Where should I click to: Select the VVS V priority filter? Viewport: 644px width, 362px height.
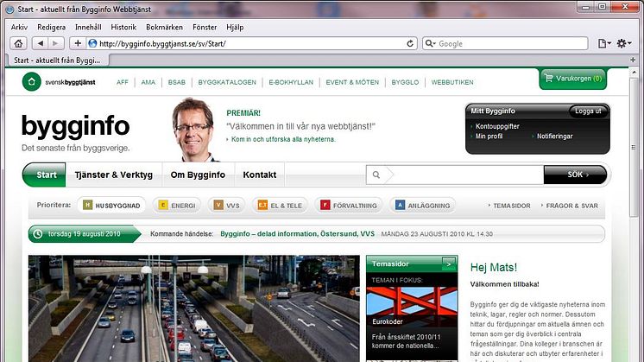(226, 205)
